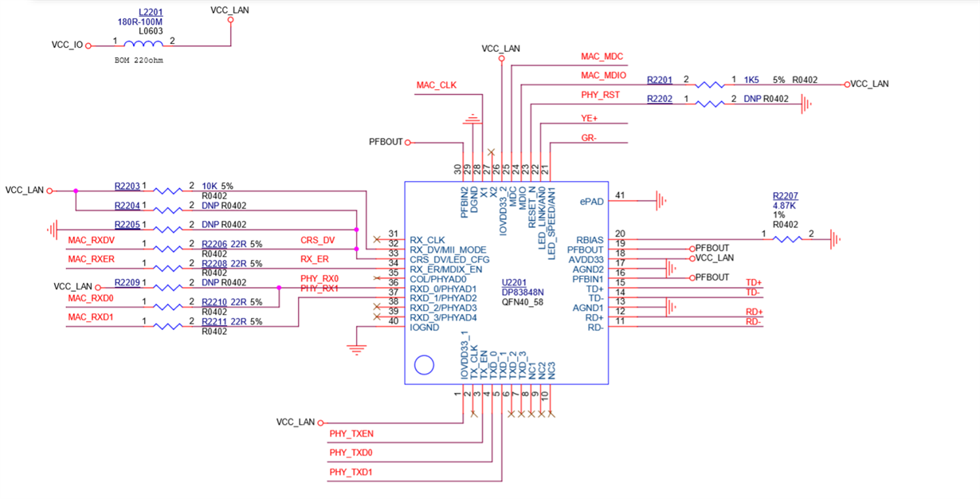The height and width of the screenshot is (499, 980).
Task: Select the VCC_LAN power port at top
Action: pos(230,19)
